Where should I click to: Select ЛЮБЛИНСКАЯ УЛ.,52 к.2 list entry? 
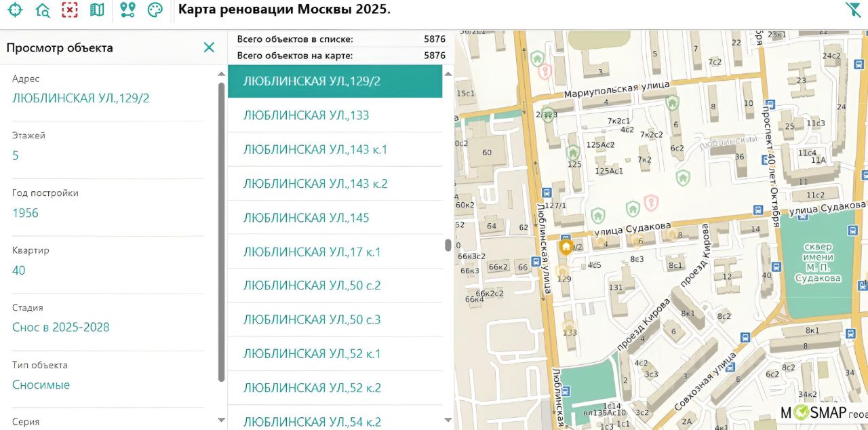[335, 388]
